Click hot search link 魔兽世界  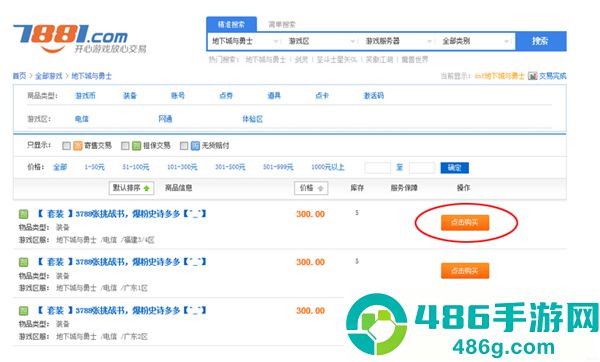click(414, 60)
